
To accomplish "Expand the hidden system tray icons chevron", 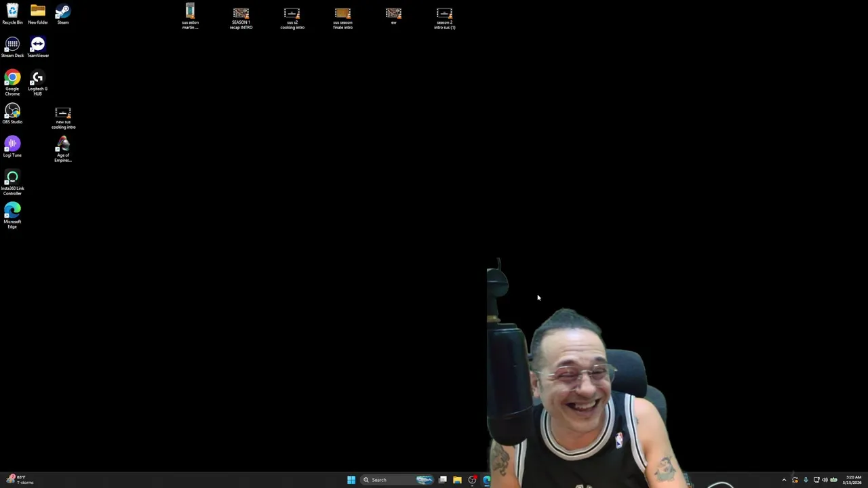I will coord(784,480).
